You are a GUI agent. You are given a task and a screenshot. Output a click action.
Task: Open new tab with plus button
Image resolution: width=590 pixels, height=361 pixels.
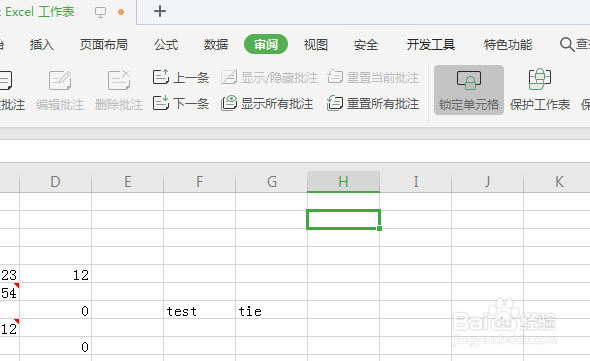160,11
